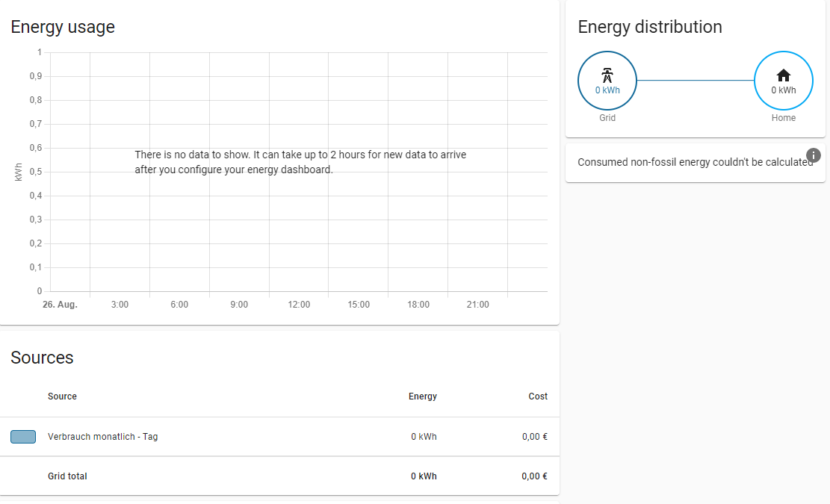830x504 pixels.
Task: Click the 26. Aug. date label
Action: click(x=60, y=305)
